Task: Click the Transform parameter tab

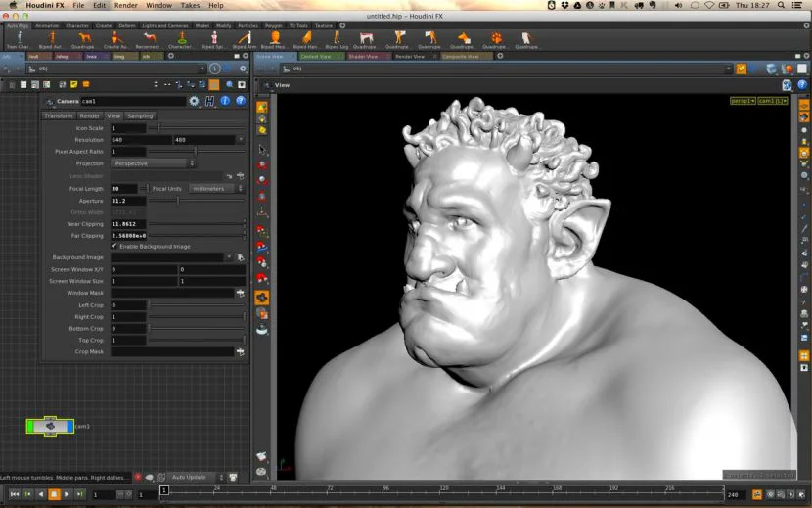Action: click(x=59, y=116)
